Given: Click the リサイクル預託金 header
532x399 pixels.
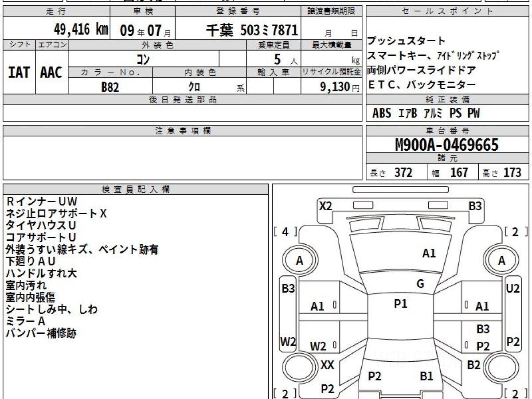Looking at the screenshot, I should tap(332, 72).
